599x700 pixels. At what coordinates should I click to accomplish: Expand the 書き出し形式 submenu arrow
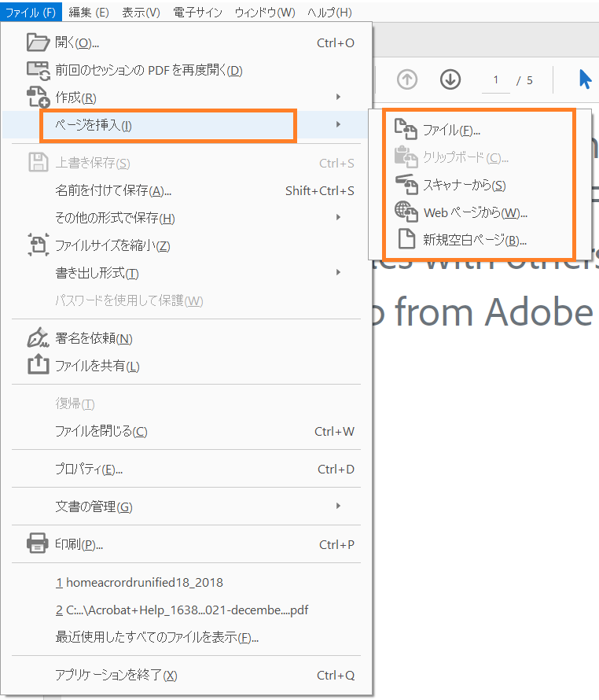click(x=338, y=274)
